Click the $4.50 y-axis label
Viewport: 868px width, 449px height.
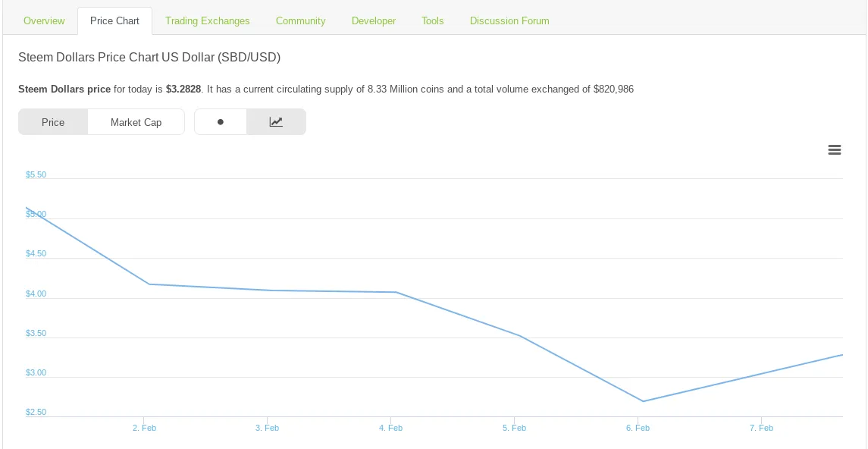pos(36,254)
